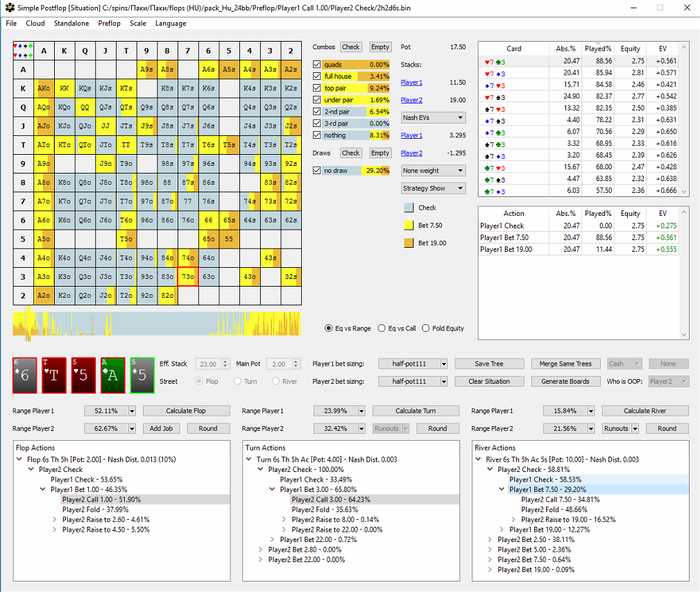Open the None weight dropdown
This screenshot has width=700, height=592.
pos(433,171)
